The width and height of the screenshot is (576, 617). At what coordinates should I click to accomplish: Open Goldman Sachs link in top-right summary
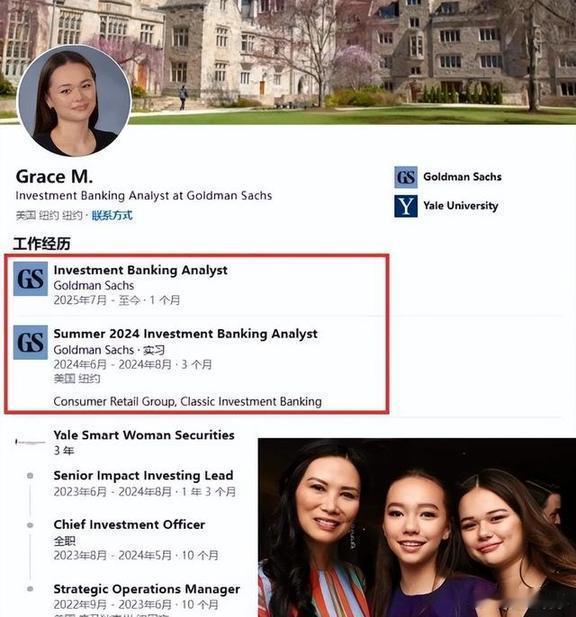pyautogui.click(x=462, y=177)
